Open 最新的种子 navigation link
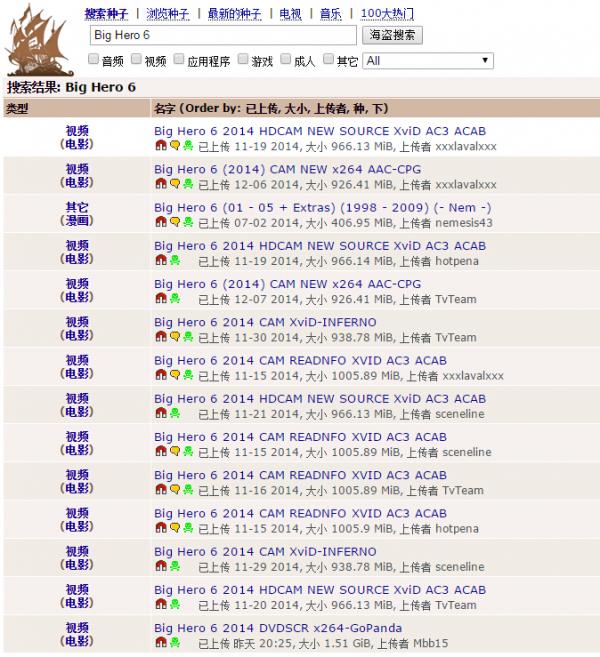 235,14
